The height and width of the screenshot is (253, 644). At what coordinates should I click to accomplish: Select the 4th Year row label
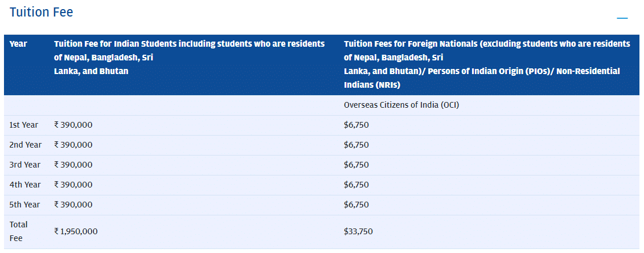click(25, 185)
